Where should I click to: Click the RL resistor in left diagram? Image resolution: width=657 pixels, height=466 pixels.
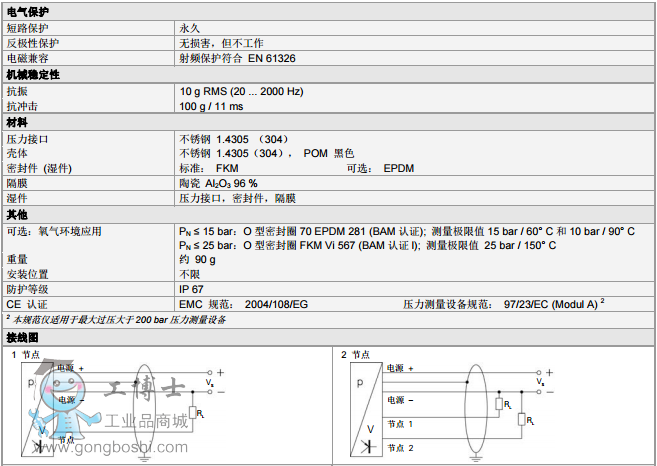[192, 412]
